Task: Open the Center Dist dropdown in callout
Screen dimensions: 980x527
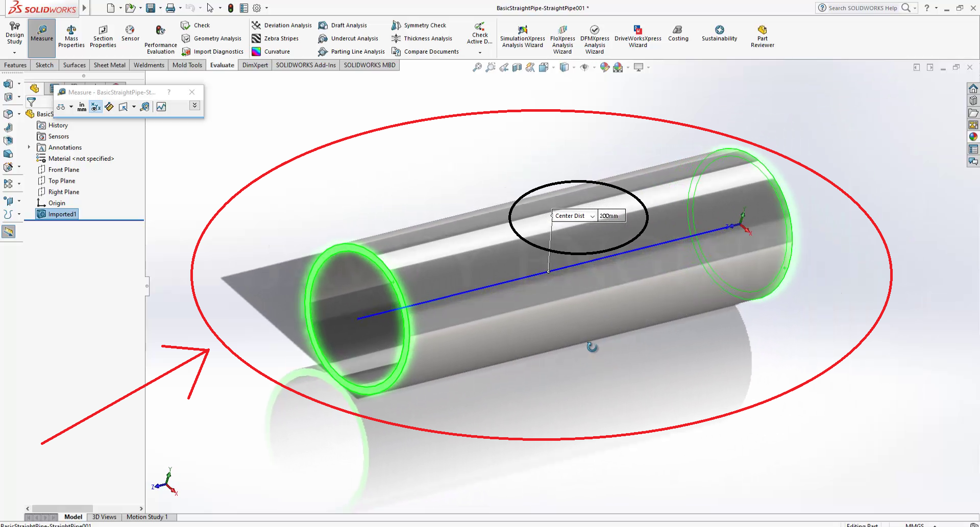Action: click(592, 216)
